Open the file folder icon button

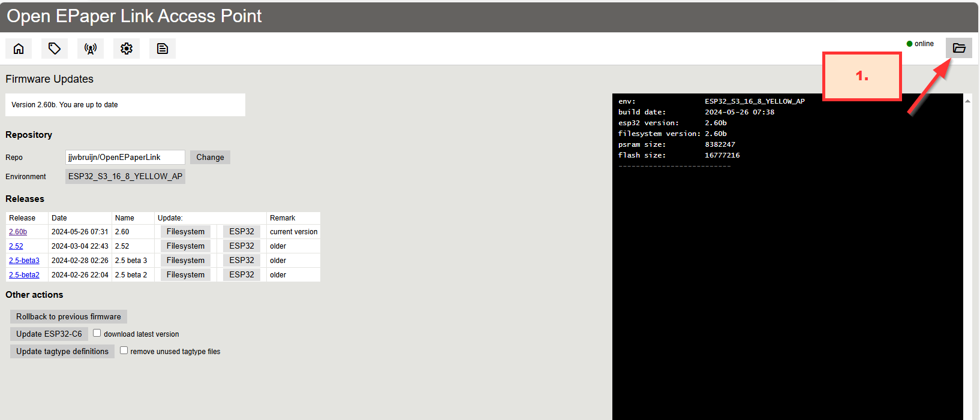click(959, 48)
